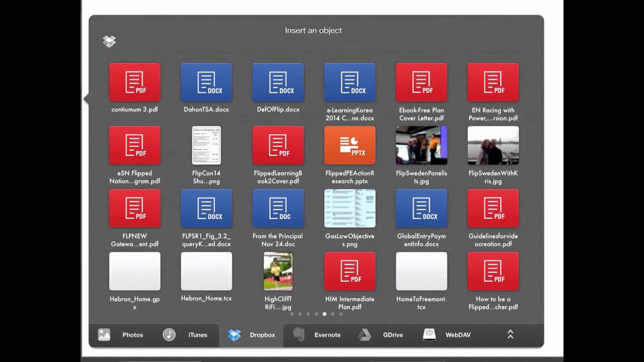
Task: Select the FlippedPEActionResearch.pptx icon
Action: 350,145
